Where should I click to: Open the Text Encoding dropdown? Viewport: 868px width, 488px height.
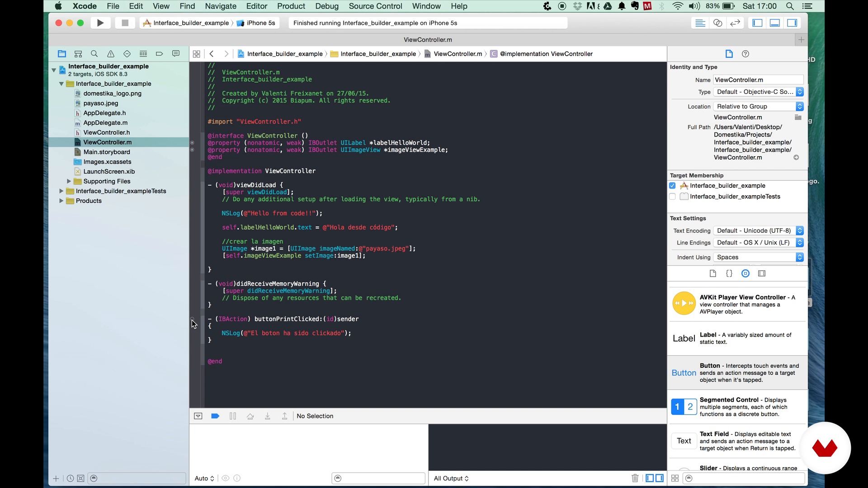pos(759,231)
